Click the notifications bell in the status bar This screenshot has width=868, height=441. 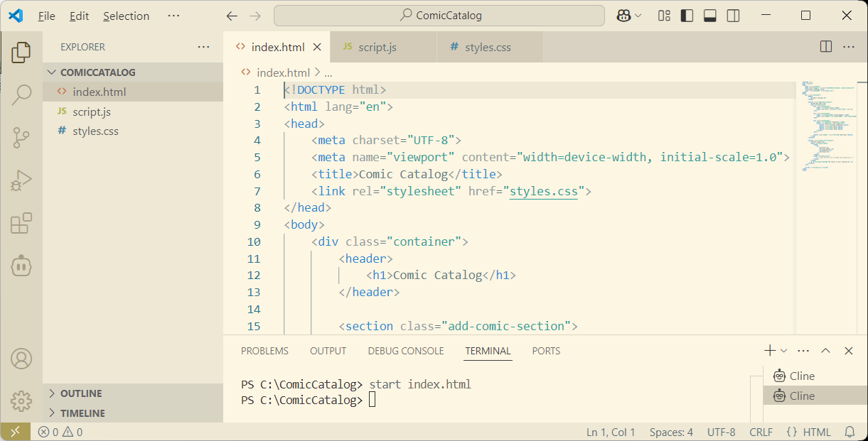point(850,432)
